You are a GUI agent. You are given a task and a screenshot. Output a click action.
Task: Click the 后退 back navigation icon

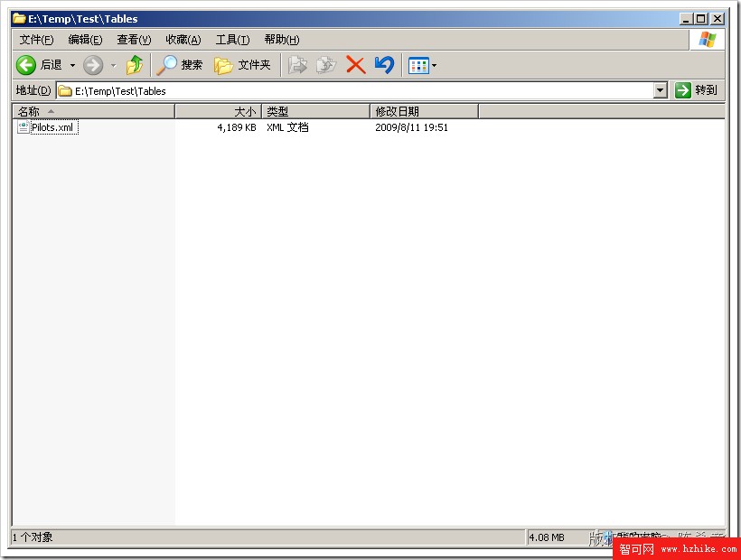click(26, 64)
